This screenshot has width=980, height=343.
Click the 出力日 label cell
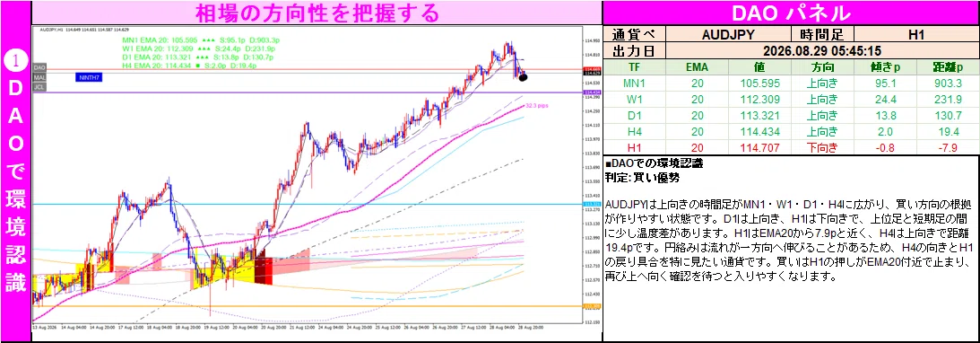[x=635, y=50]
